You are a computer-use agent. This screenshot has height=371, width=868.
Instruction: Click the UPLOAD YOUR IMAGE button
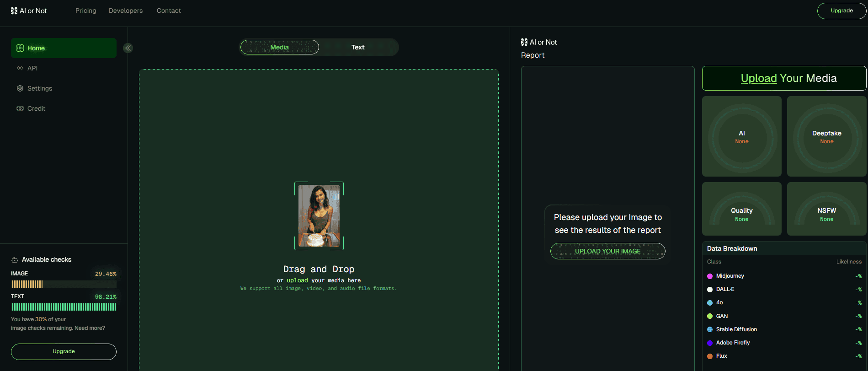coord(607,251)
